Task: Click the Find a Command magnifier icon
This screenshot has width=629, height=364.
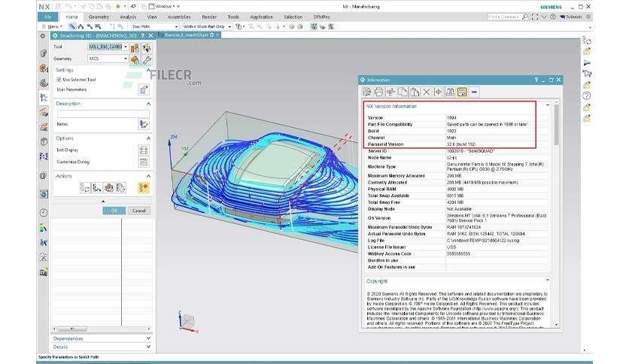Action: (525, 17)
